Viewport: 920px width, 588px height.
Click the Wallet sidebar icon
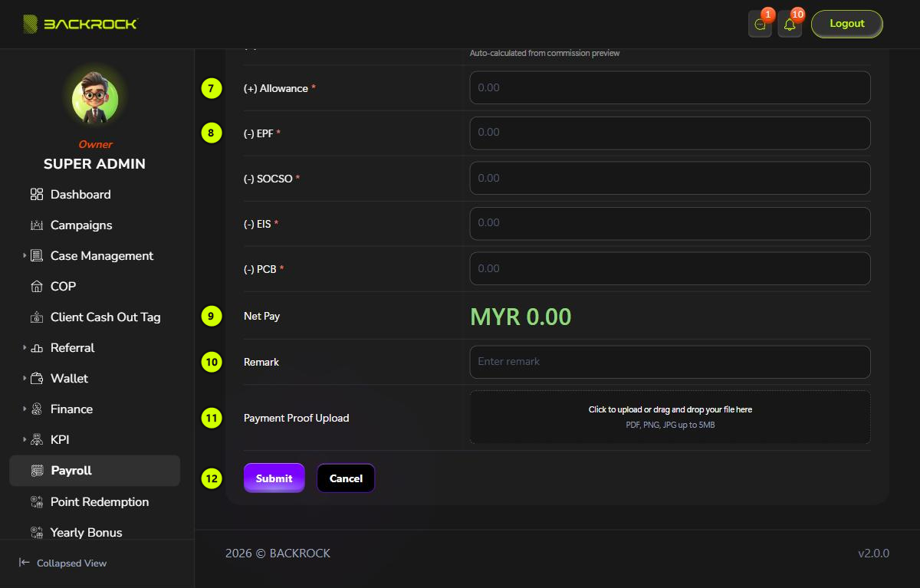(37, 379)
